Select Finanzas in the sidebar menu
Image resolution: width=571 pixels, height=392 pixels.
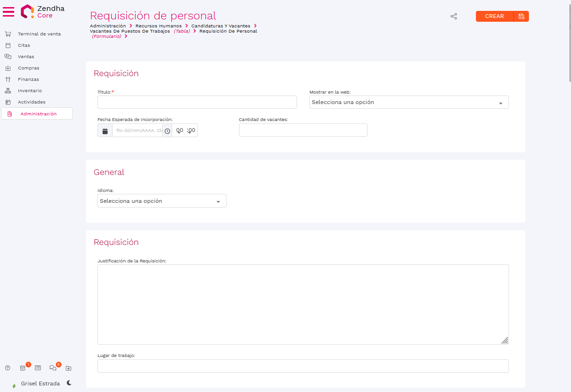coord(28,79)
